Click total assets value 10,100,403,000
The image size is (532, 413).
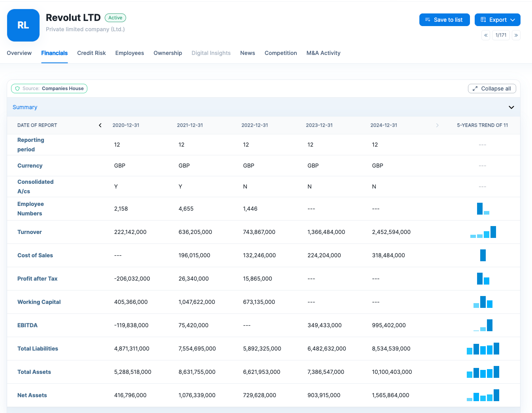392,372
